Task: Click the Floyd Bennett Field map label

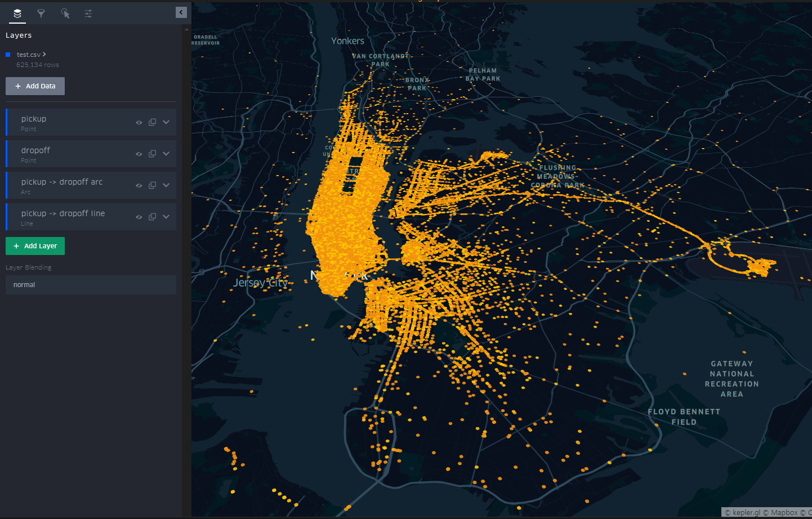Action: click(x=684, y=417)
